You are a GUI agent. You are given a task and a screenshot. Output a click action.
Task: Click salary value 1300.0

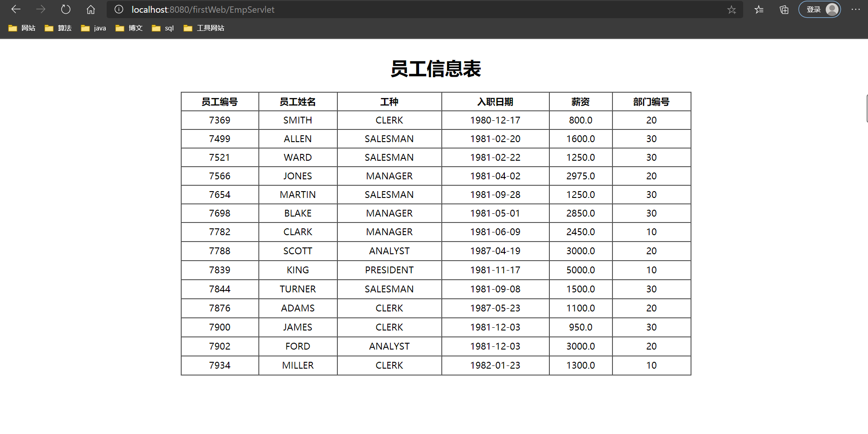point(581,365)
